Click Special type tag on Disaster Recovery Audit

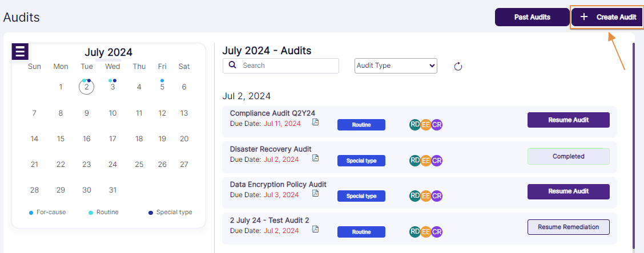[x=361, y=161]
